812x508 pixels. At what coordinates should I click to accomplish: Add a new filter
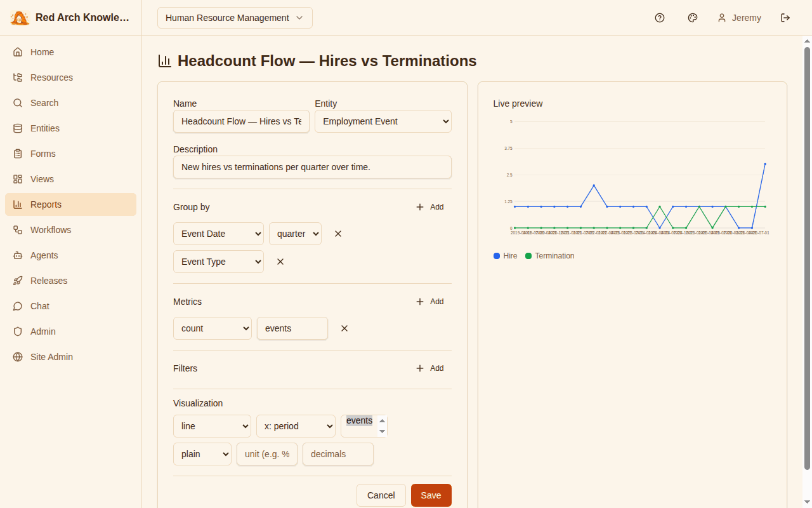pos(429,368)
